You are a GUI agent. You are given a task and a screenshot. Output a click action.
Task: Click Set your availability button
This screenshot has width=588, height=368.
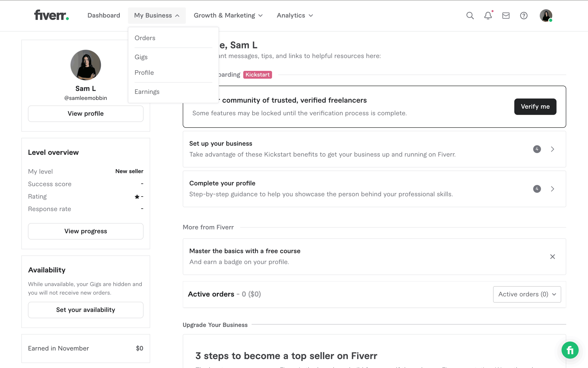(x=86, y=310)
